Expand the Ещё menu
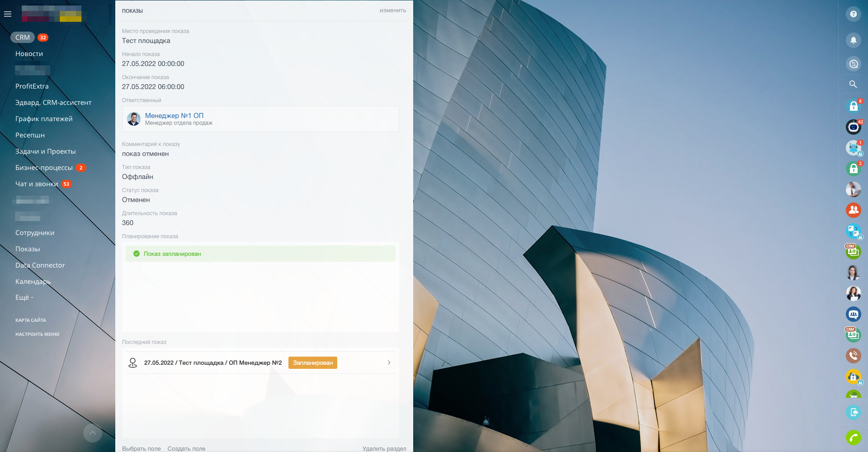This screenshot has height=452, width=868. tap(24, 297)
